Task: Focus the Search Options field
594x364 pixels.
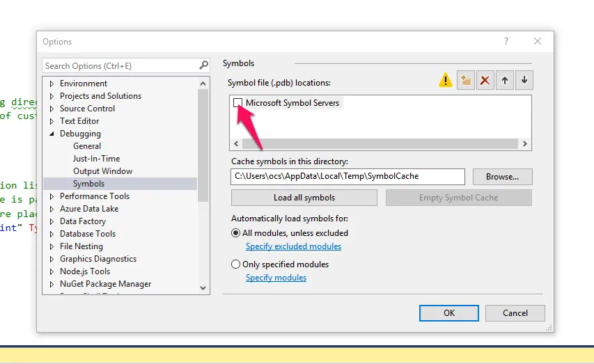Action: pos(126,65)
